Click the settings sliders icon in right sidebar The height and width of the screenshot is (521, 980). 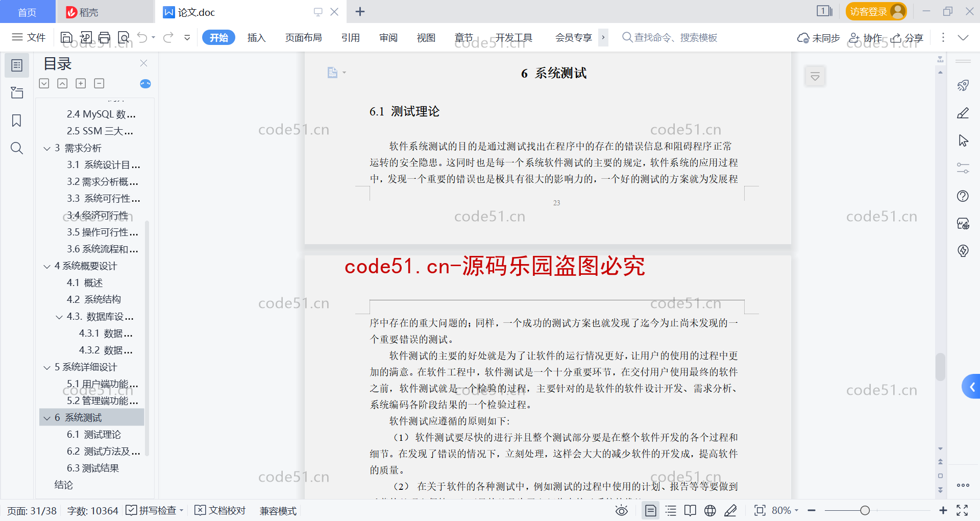tap(963, 168)
